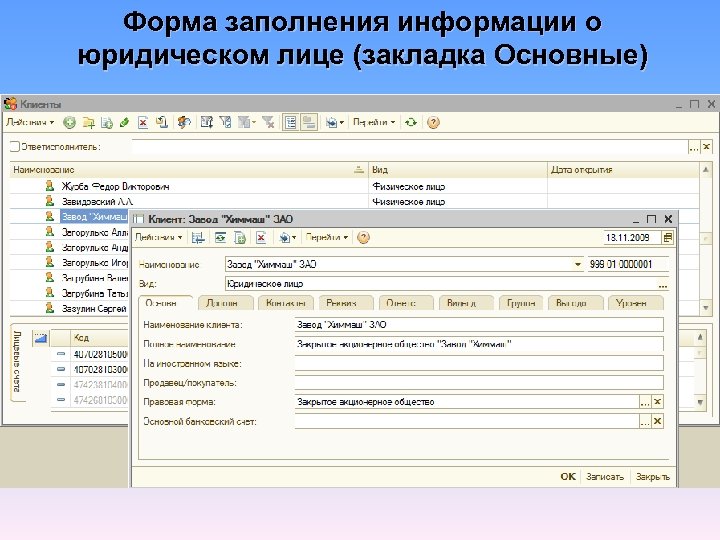This screenshot has height=540, width=720.
Task: Clear Ответисполнитель field with X button
Action: click(x=706, y=147)
